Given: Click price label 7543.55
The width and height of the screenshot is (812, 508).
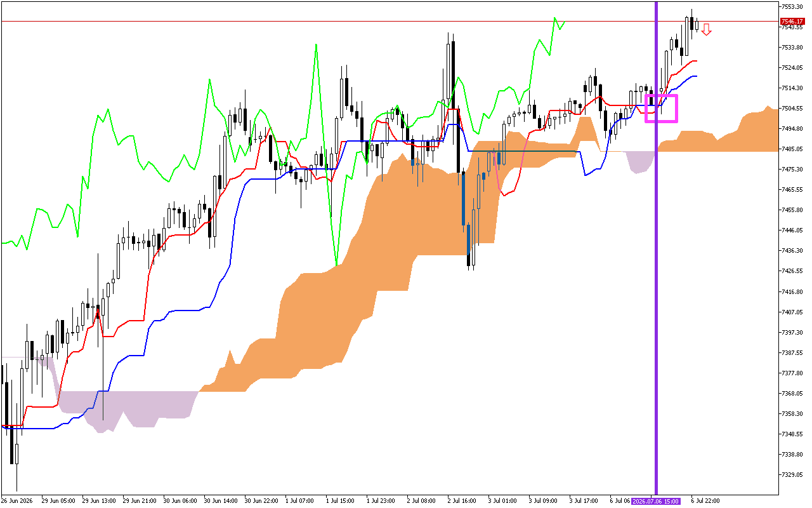Looking at the screenshot, I should (x=793, y=27).
